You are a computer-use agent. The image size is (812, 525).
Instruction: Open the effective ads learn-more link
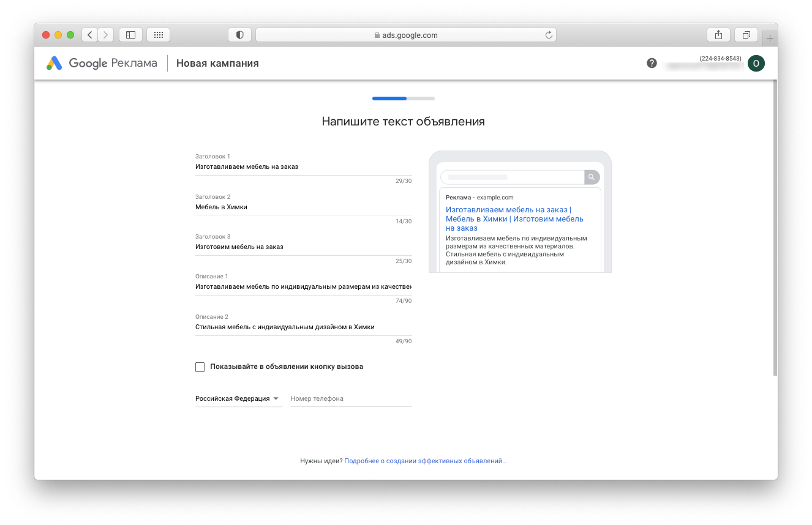426,461
